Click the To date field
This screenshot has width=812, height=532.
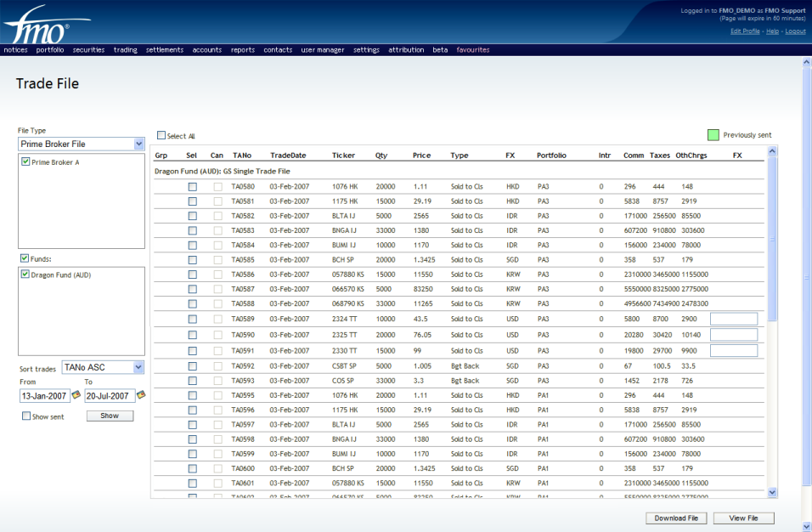point(110,396)
